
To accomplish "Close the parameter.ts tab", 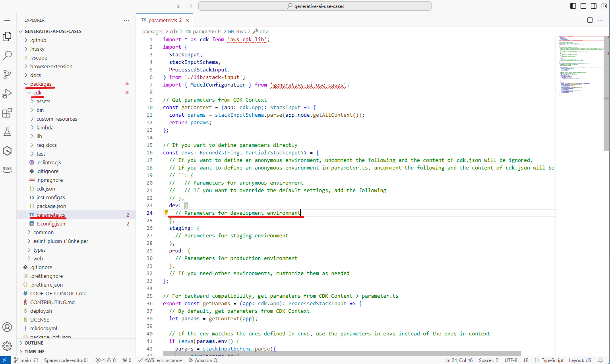I will [187, 20].
